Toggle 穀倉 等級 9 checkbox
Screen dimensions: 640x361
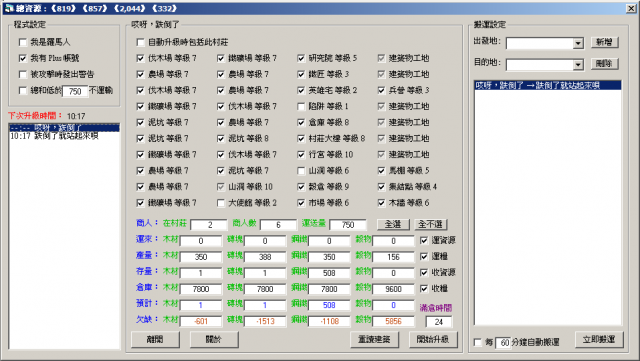301,187
